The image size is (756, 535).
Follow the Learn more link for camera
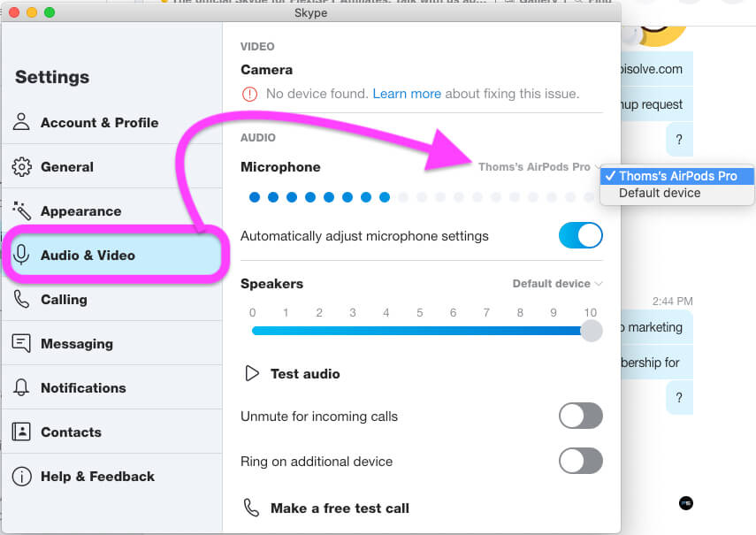tap(407, 94)
